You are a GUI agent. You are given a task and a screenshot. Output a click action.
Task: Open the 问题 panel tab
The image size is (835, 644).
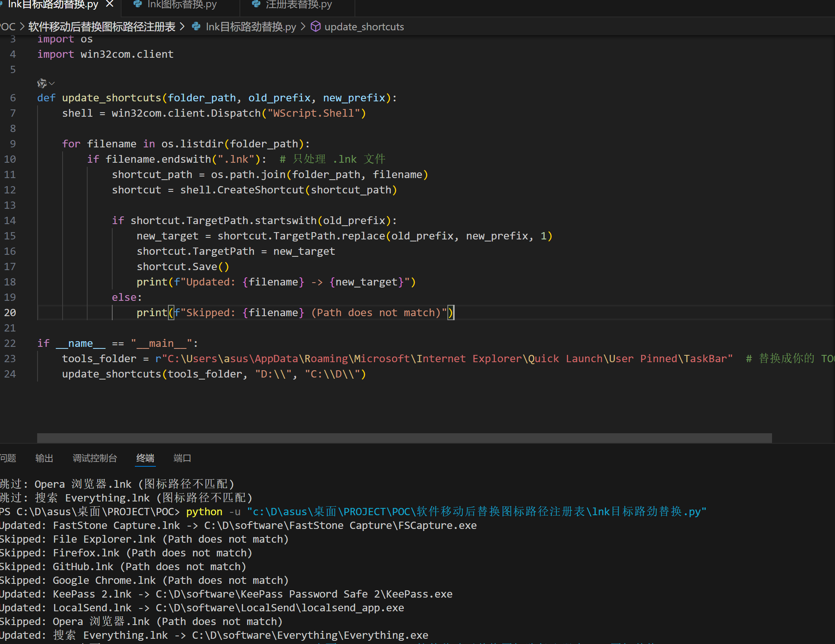(x=8, y=458)
